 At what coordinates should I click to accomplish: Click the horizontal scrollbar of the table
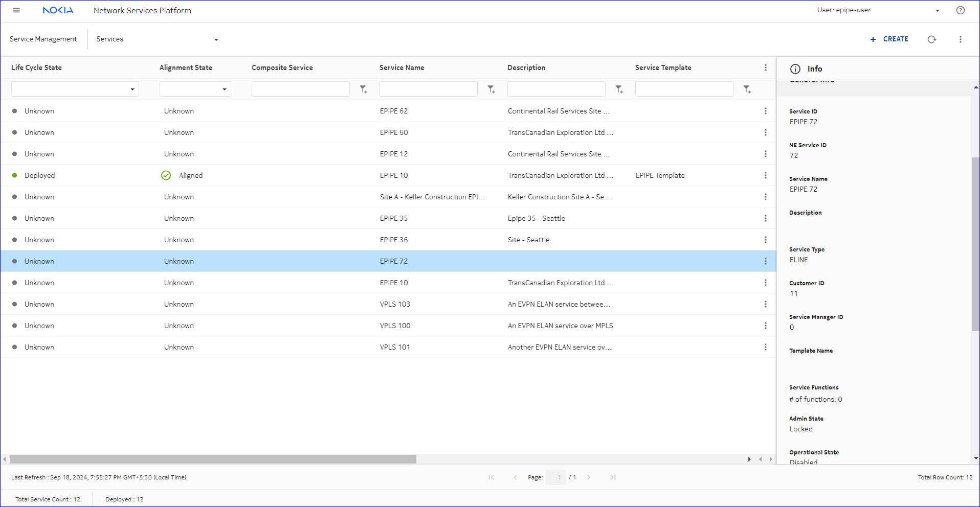pyautogui.click(x=213, y=459)
